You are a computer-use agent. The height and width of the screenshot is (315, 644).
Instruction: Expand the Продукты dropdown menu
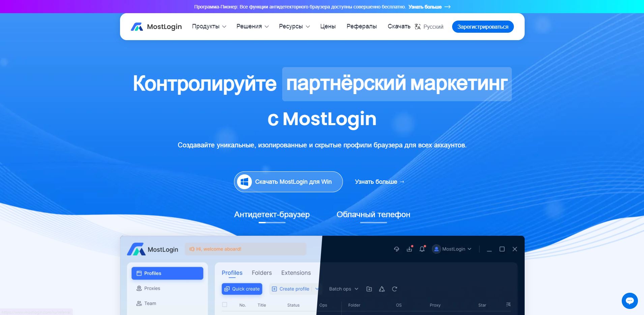pyautogui.click(x=209, y=26)
